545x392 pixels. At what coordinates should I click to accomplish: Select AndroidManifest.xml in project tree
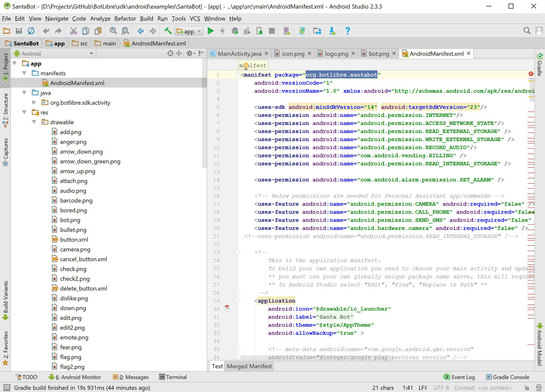point(77,83)
